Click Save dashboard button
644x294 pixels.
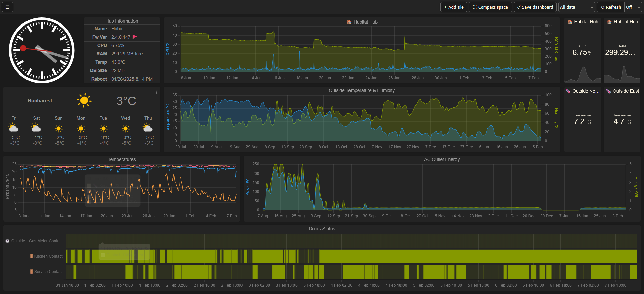click(535, 7)
